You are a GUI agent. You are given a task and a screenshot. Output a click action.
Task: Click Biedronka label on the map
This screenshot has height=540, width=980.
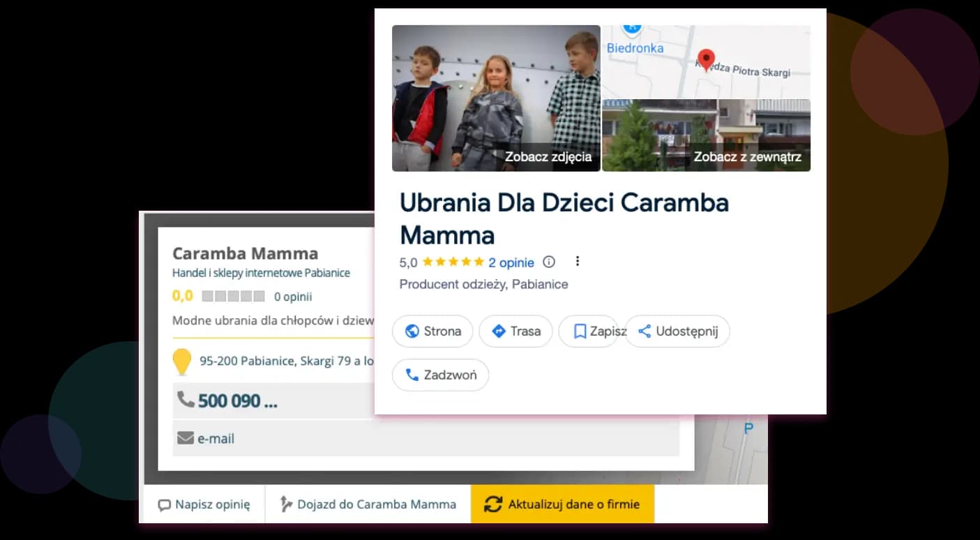(x=635, y=48)
